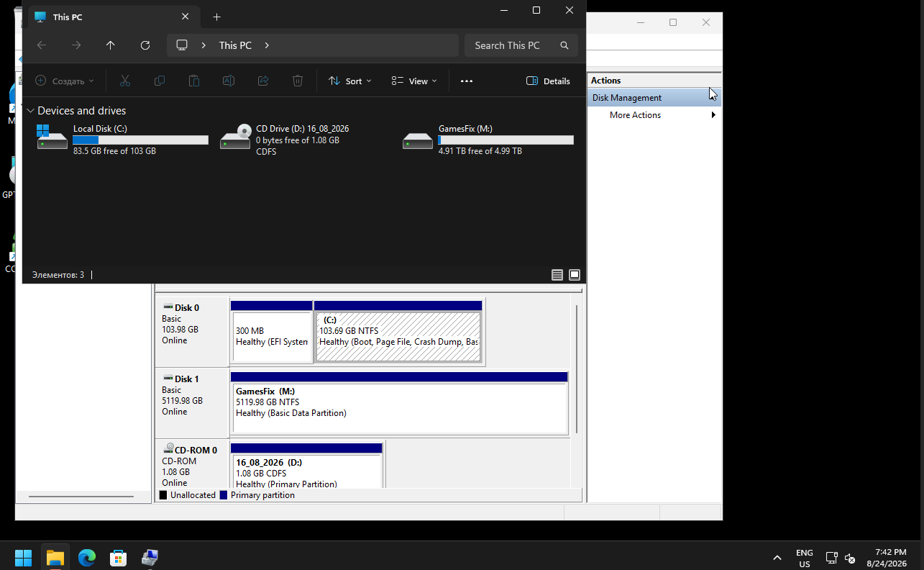Select the GamesFix (M:) drive
This screenshot has height=570, width=924.
pyautogui.click(x=488, y=140)
